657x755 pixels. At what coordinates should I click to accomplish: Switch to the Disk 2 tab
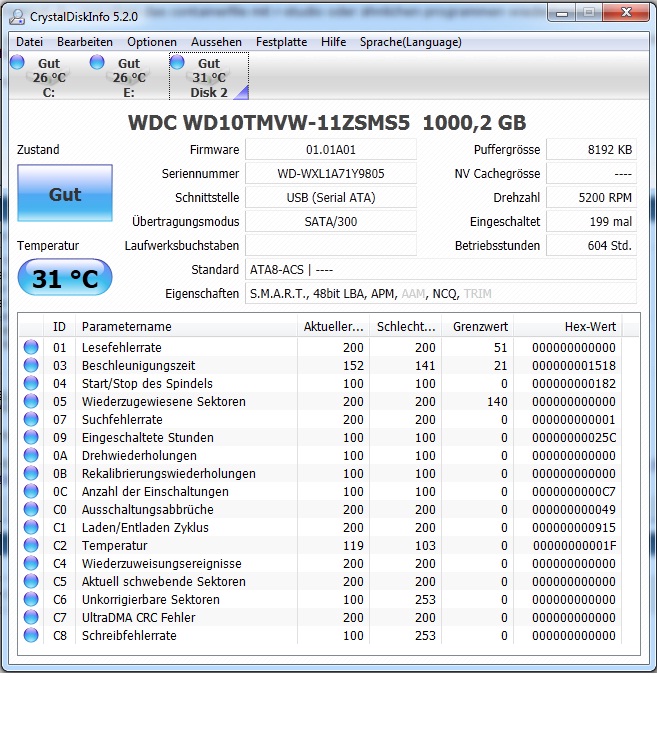(x=209, y=77)
